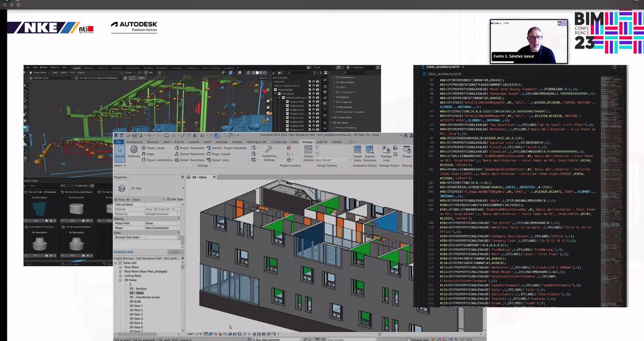Screen dimensions: 644x341
Task: Select the Clinic_Architectural.ifc editor tab
Action: (443, 67)
